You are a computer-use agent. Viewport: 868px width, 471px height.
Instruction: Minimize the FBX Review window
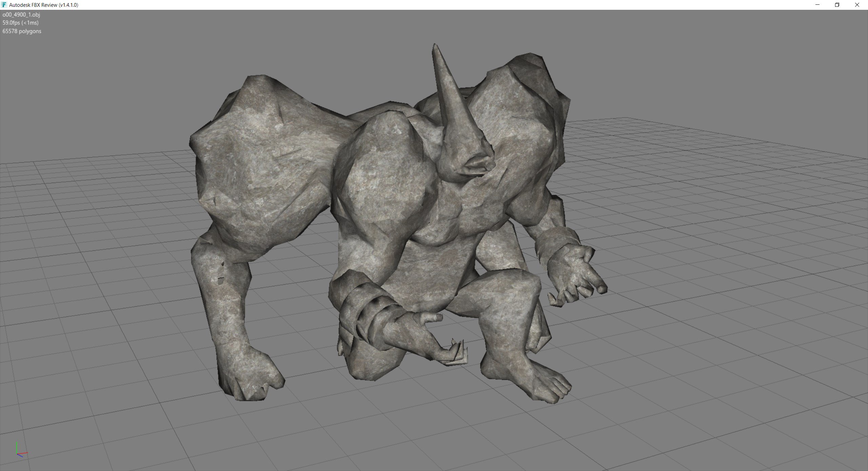point(817,5)
